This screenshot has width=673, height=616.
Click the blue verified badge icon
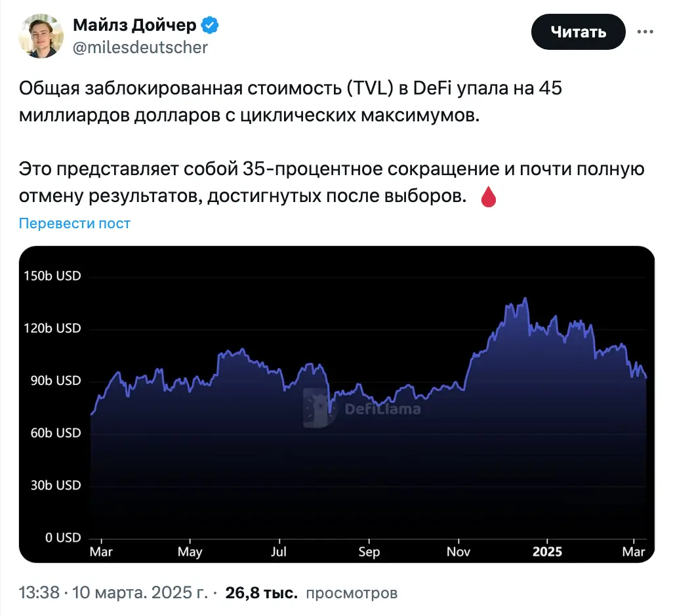(x=210, y=26)
